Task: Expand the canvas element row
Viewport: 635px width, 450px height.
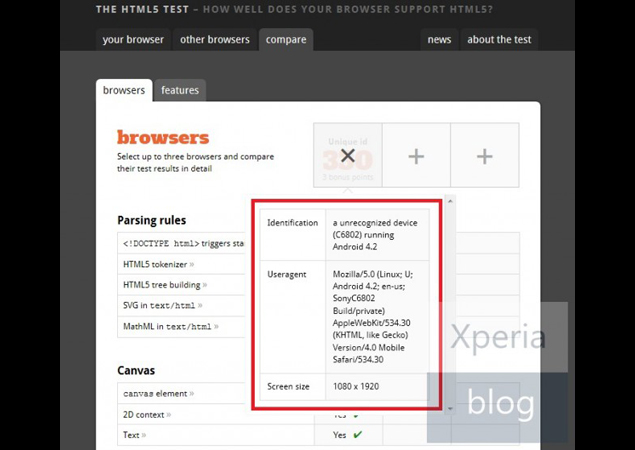Action: click(159, 394)
